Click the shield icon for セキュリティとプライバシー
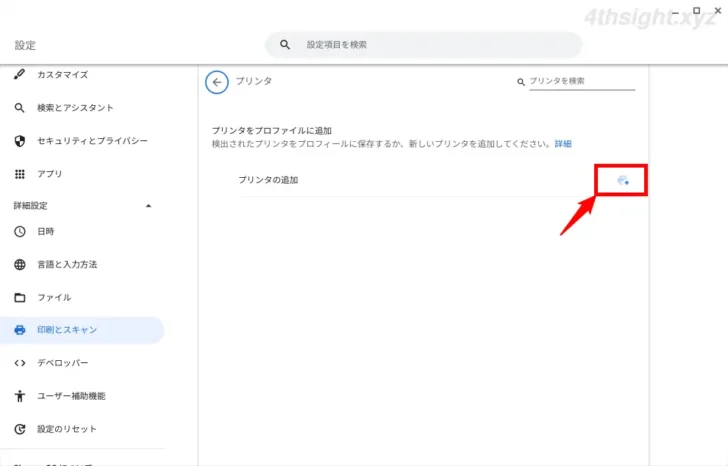728x466 pixels. 20,141
